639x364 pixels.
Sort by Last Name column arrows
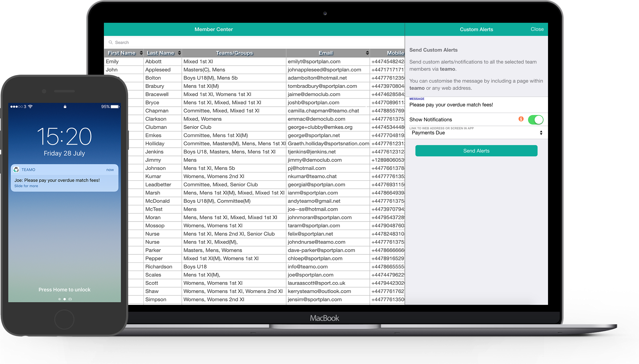point(179,53)
